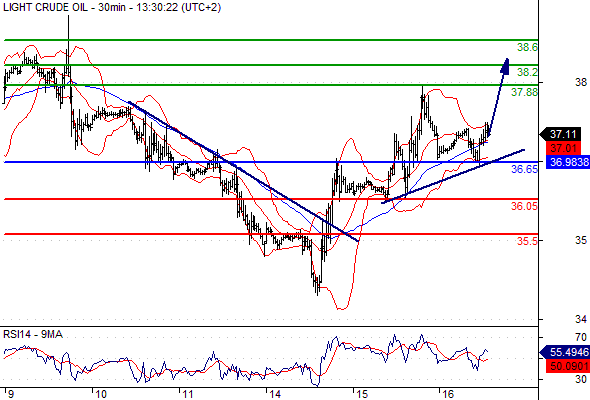590x400 pixels.
Task: Click the blue 55.4946 RSI value tag
Action: pyautogui.click(x=565, y=352)
